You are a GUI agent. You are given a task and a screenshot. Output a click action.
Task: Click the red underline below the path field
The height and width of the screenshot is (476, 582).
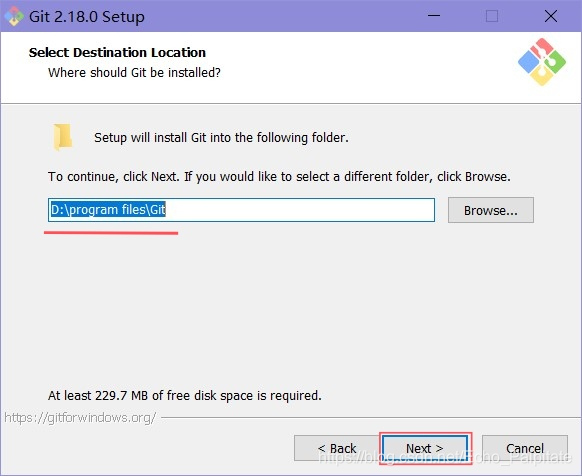tap(111, 233)
